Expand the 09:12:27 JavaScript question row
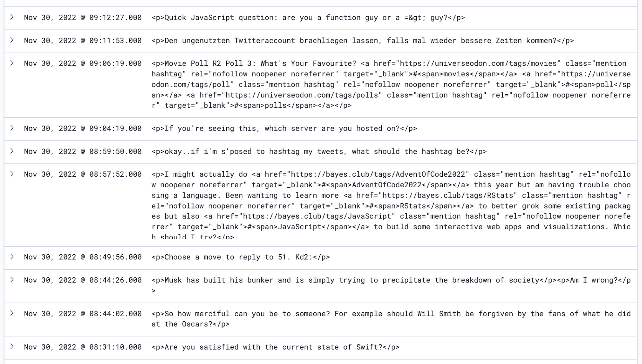This screenshot has height=364, width=642. point(12,17)
